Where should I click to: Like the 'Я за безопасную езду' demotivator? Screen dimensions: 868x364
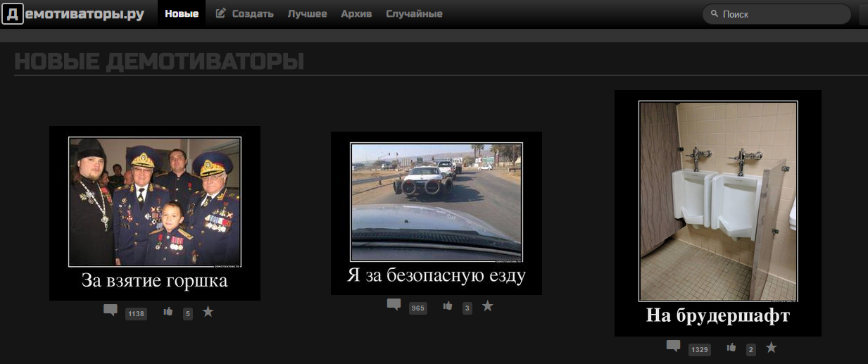tap(447, 306)
